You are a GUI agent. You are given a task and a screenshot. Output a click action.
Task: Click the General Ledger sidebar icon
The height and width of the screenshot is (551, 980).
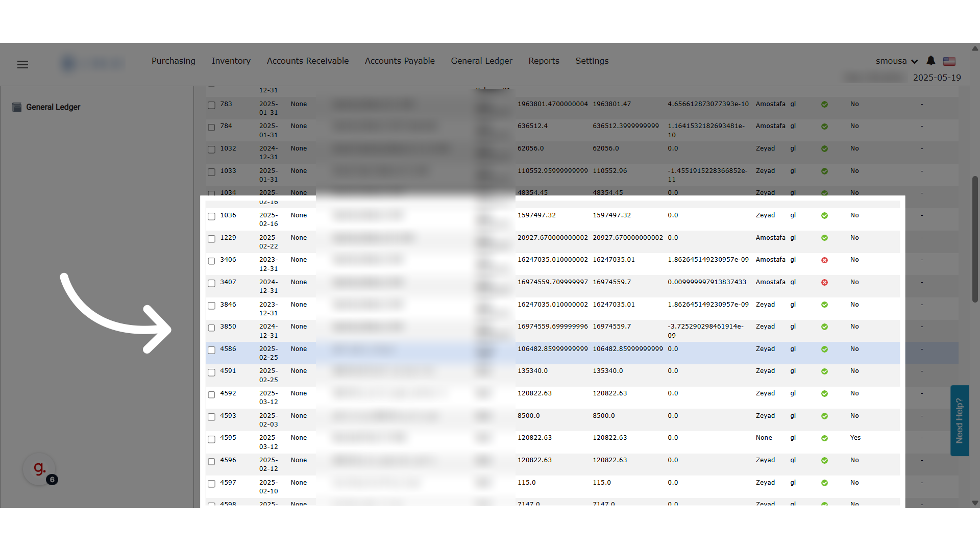click(17, 107)
